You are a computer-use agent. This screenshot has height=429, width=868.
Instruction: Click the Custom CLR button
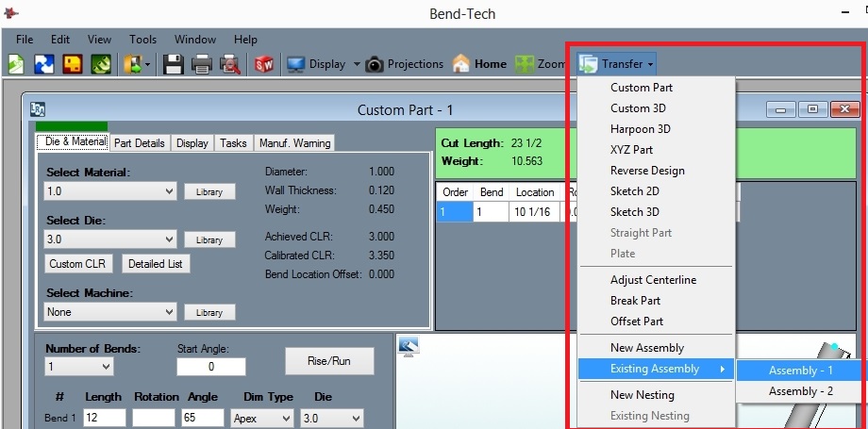(x=77, y=264)
